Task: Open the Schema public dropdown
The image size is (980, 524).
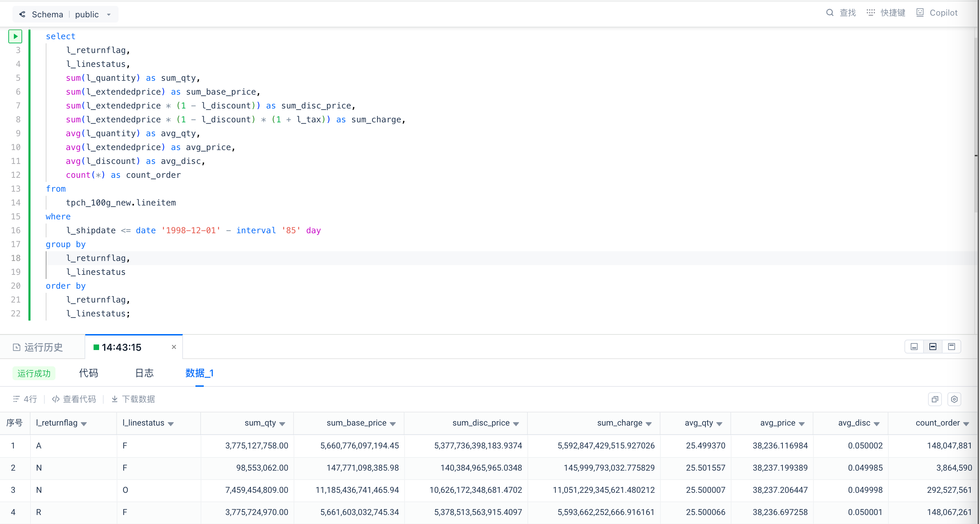Action: 108,15
